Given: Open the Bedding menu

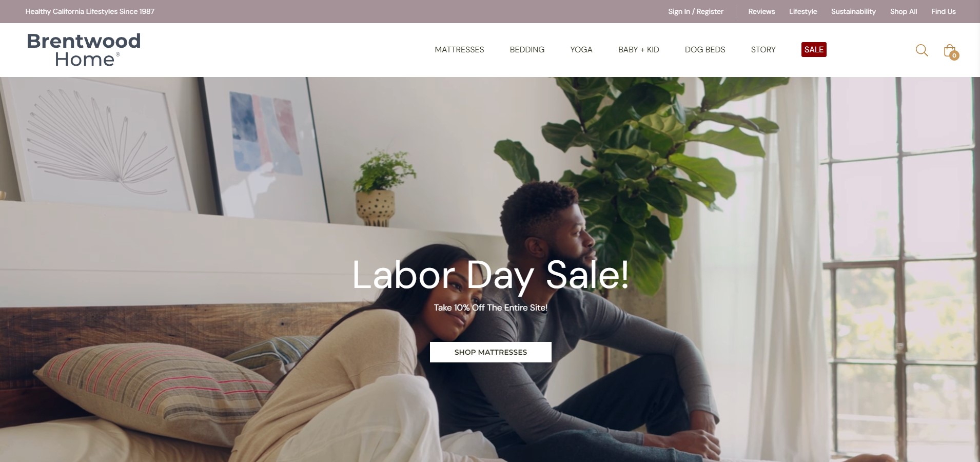Looking at the screenshot, I should 527,50.
